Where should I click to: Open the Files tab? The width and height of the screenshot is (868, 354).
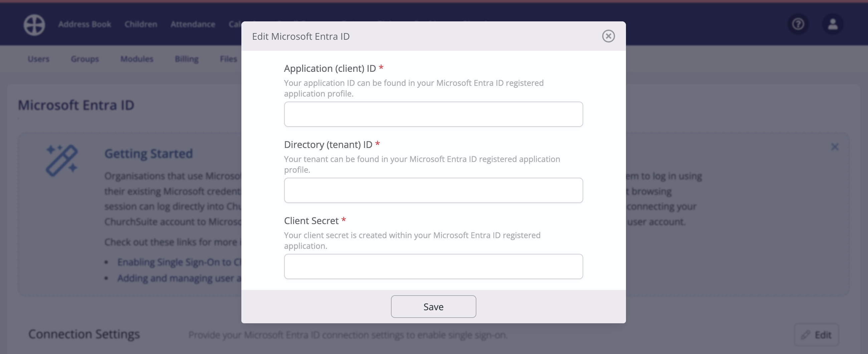click(228, 59)
